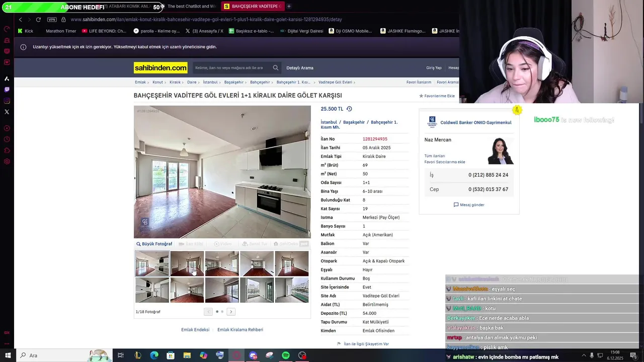
Task: Open Spotify from taskbar
Action: [286, 355]
